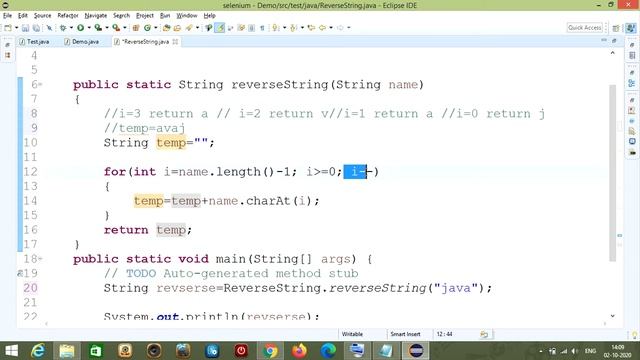Open dropdown arrow next to Debug icon
The image size is (640, 360).
[x=71, y=28]
